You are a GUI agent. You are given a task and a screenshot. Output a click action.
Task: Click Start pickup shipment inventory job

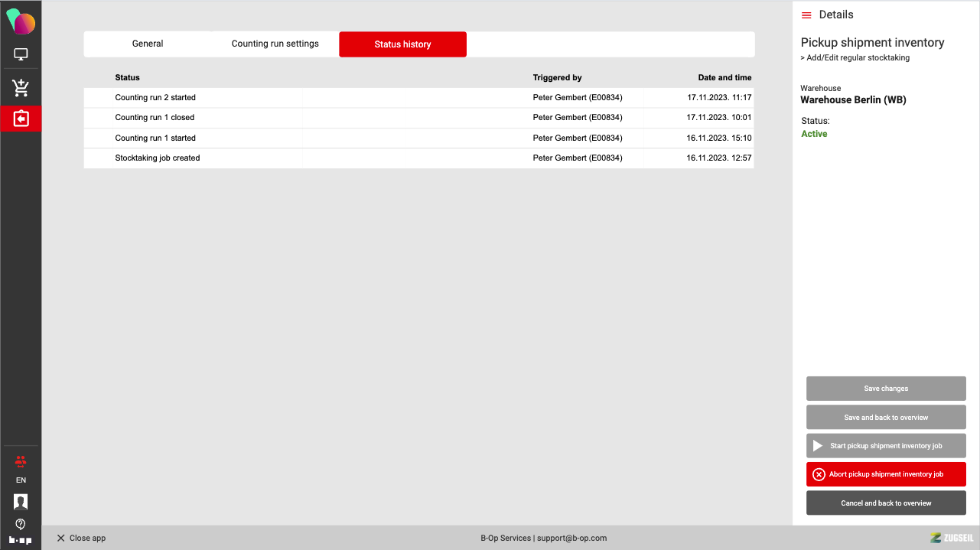(x=886, y=446)
